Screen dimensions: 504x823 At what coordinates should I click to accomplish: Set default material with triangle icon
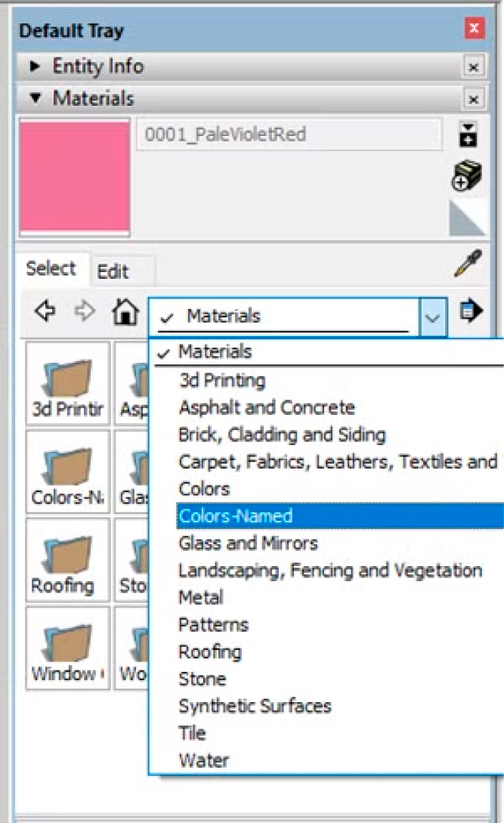click(467, 218)
